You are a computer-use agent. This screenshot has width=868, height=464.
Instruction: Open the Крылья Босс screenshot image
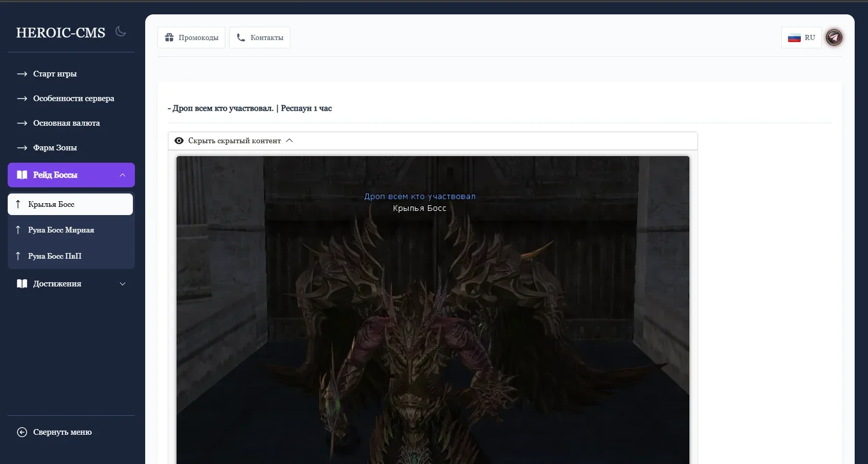point(433,310)
